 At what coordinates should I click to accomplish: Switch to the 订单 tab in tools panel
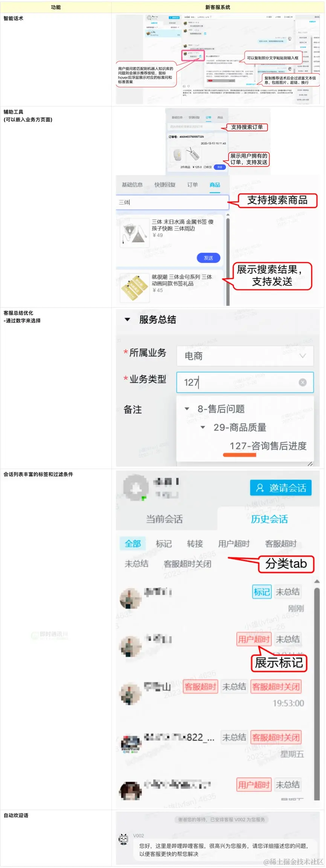coord(192,185)
